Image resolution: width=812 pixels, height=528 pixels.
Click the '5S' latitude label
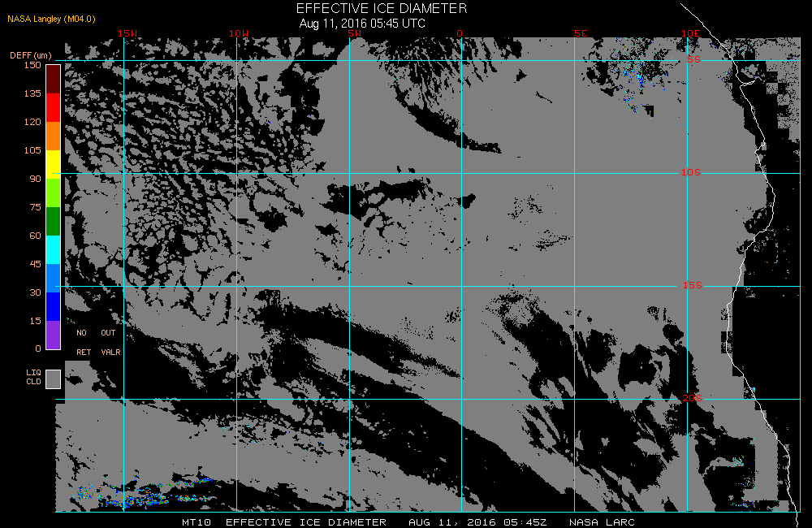693,59
